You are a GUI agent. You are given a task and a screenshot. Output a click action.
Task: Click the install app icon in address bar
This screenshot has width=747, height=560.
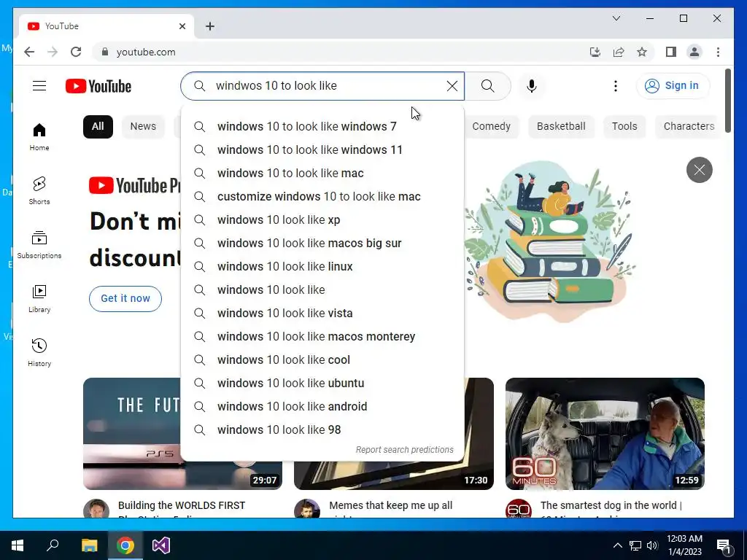[x=595, y=52]
